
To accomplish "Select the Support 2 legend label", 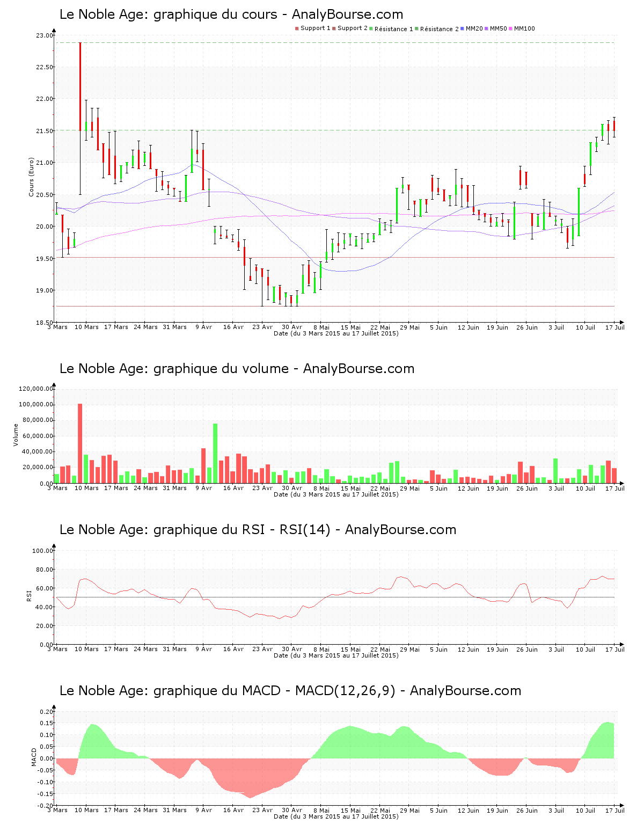I will 353,28.
